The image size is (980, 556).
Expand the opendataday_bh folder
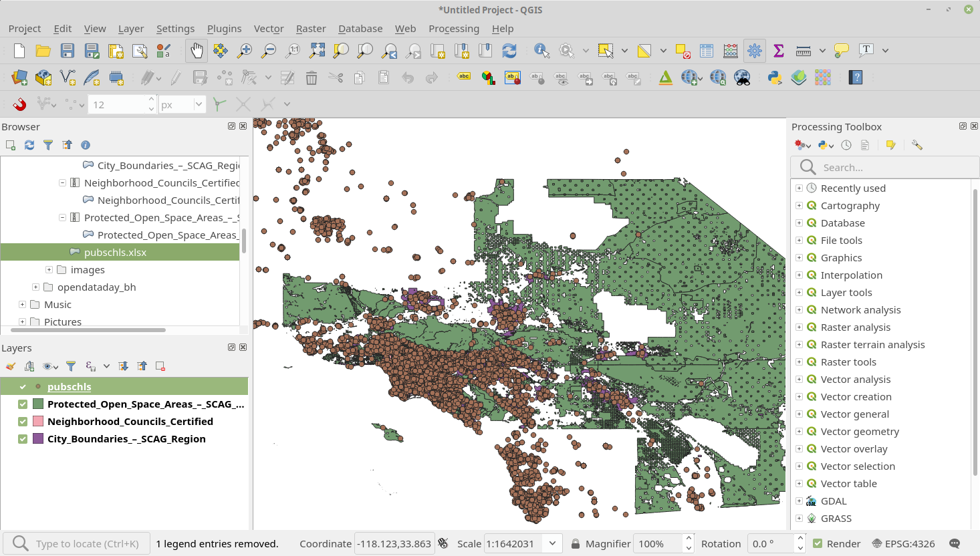pyautogui.click(x=35, y=287)
